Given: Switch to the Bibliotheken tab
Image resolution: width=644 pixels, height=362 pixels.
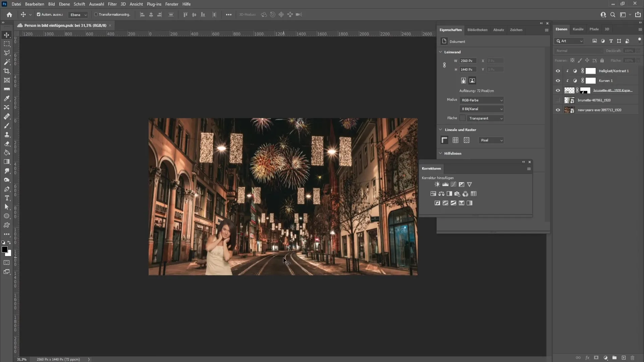Looking at the screenshot, I should [477, 29].
